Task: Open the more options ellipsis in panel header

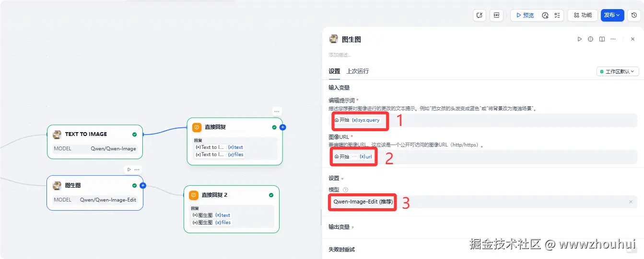Action: pyautogui.click(x=613, y=39)
